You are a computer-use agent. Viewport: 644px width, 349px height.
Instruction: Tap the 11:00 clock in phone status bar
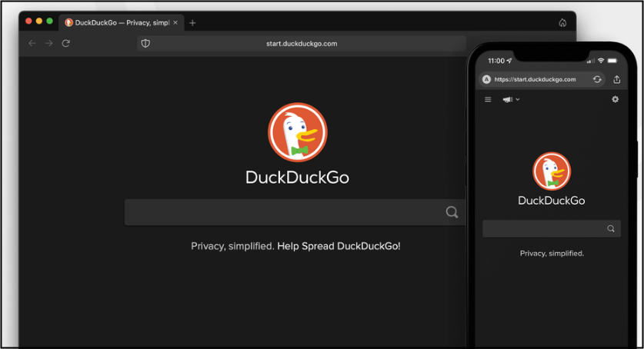click(496, 61)
